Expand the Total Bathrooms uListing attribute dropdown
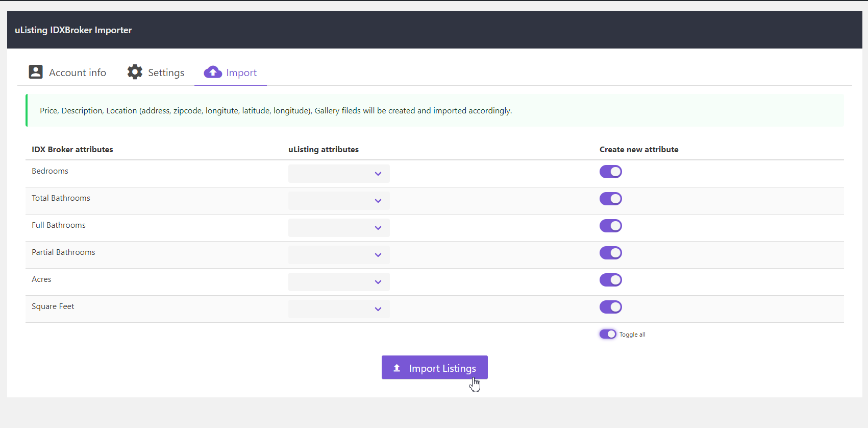 click(x=339, y=201)
